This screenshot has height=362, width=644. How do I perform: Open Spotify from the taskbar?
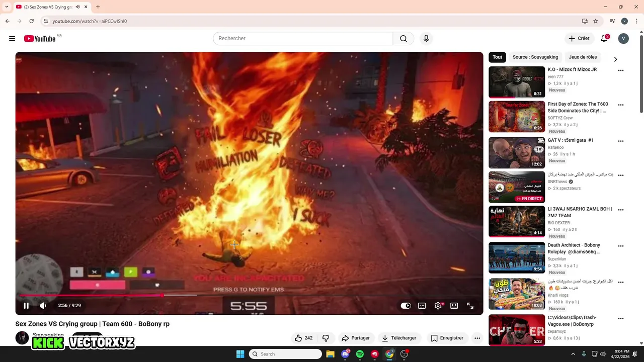(360, 354)
